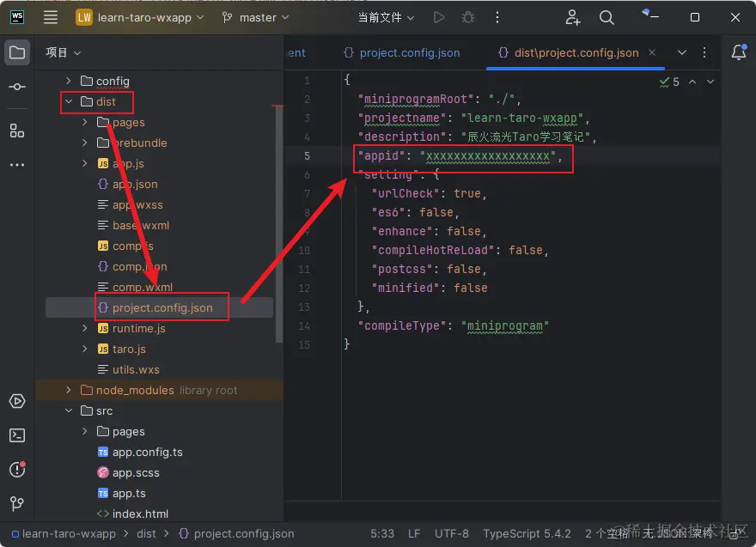Screen dimensions: 756x547
Task: Expand the src pages folder
Action: pyautogui.click(x=85, y=431)
